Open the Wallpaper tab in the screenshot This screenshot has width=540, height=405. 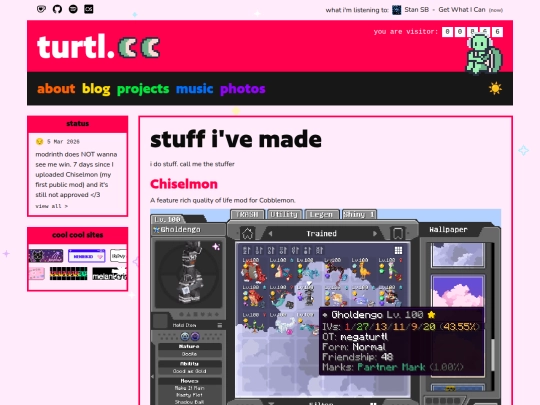(x=448, y=230)
